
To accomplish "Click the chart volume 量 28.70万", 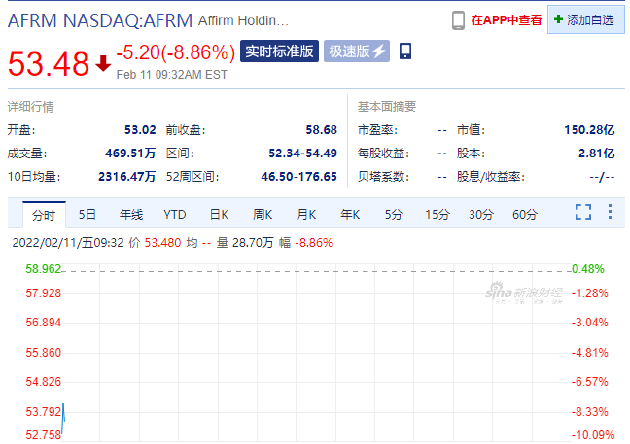I will (245, 243).
